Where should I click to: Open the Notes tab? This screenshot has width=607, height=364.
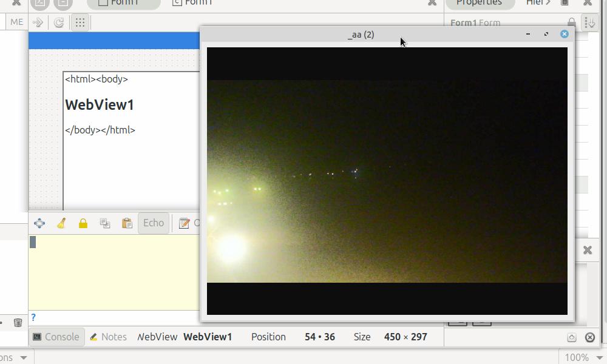pos(108,337)
